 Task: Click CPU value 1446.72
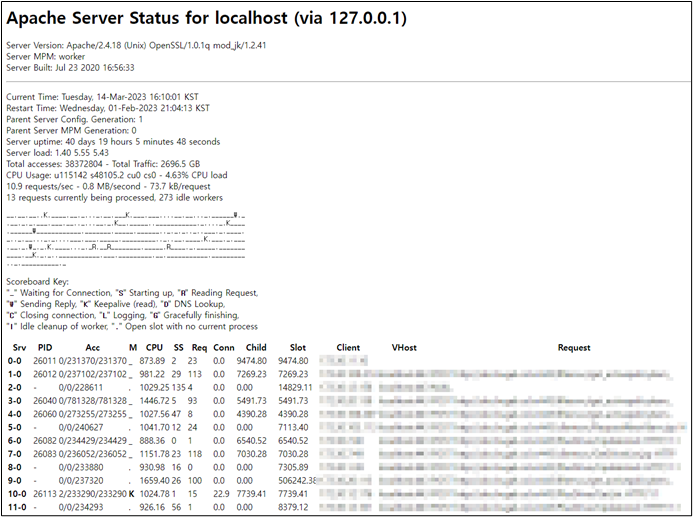(x=154, y=401)
